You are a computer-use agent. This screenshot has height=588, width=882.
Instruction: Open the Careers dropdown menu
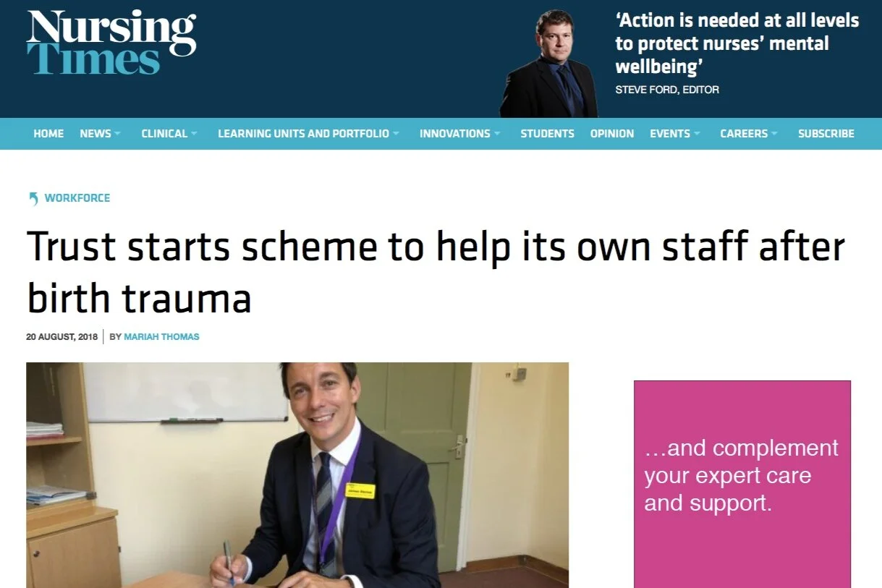(x=750, y=134)
